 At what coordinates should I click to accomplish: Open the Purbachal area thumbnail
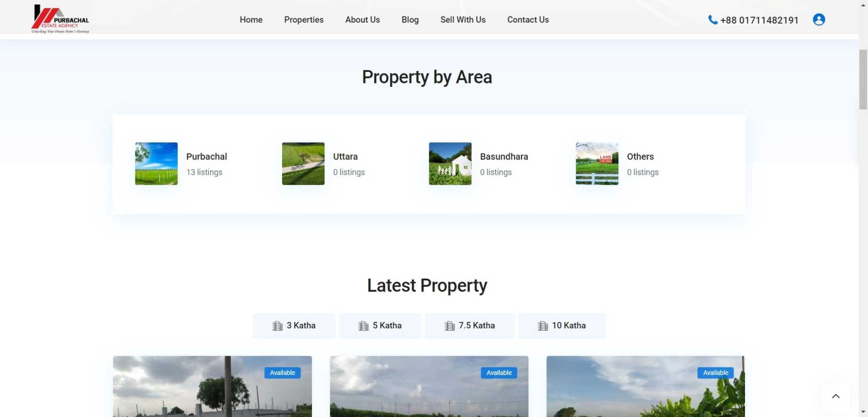pos(156,164)
